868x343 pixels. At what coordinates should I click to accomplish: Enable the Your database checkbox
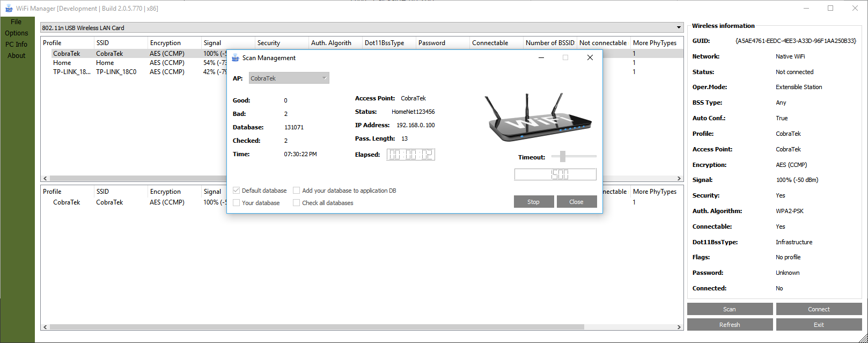(237, 203)
